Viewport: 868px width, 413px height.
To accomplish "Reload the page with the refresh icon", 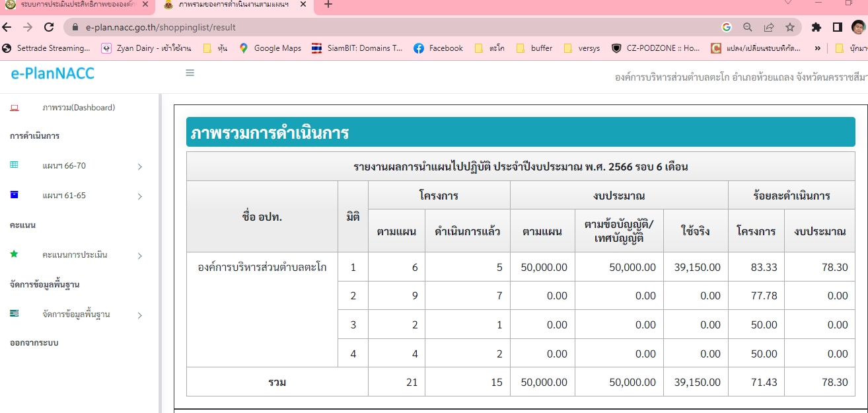I will pyautogui.click(x=48, y=27).
